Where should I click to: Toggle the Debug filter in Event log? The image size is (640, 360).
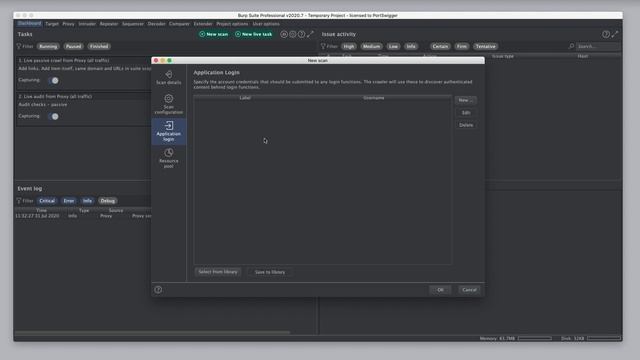108,201
